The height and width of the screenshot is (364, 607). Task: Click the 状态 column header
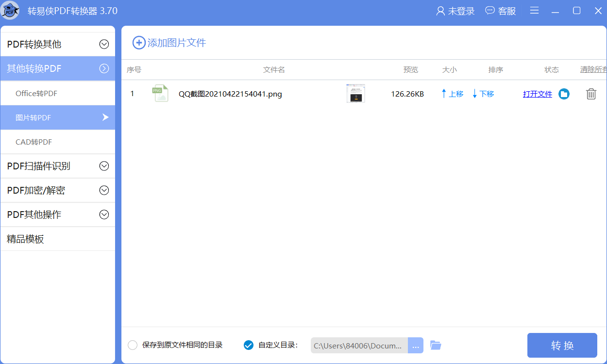pyautogui.click(x=552, y=70)
